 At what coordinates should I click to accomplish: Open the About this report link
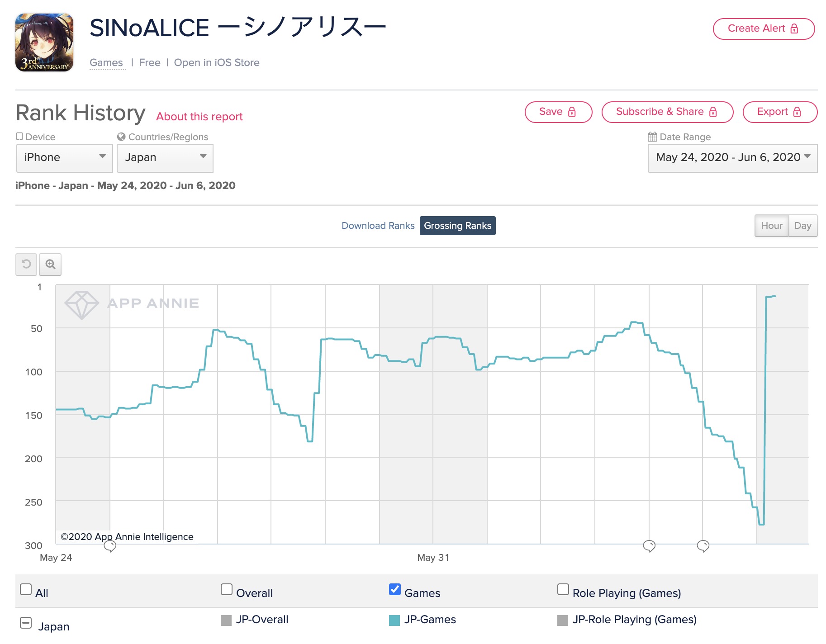click(199, 117)
